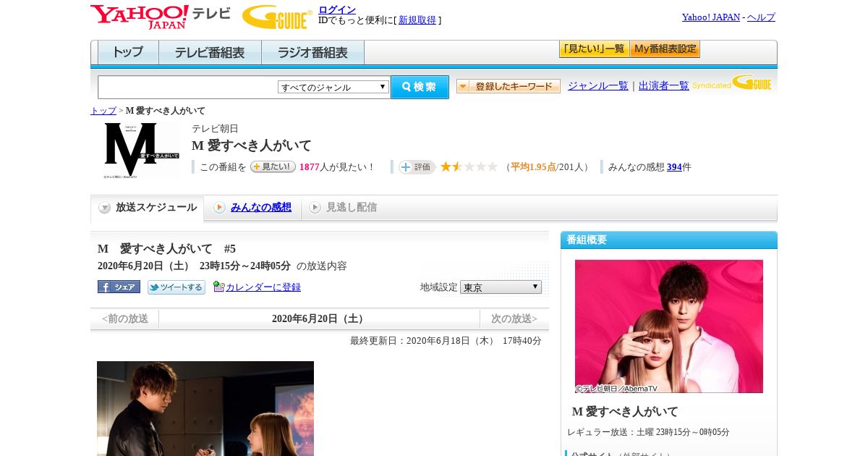Expand the 地域設定 東京 dropdown
Image resolution: width=868 pixels, height=456 pixels.
pyautogui.click(x=501, y=287)
